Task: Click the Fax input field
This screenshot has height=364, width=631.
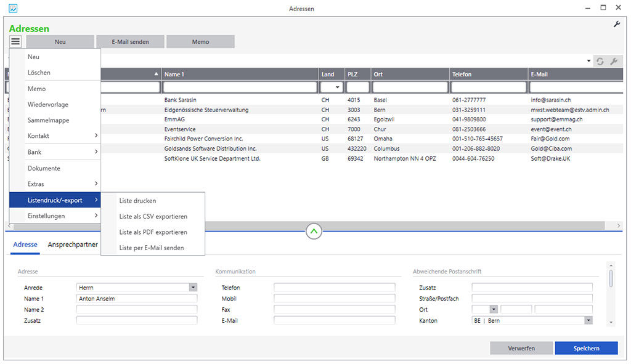Action: [335, 309]
